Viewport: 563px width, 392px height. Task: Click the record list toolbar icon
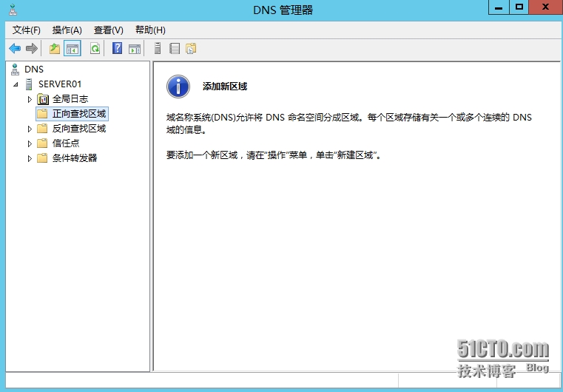click(x=175, y=49)
